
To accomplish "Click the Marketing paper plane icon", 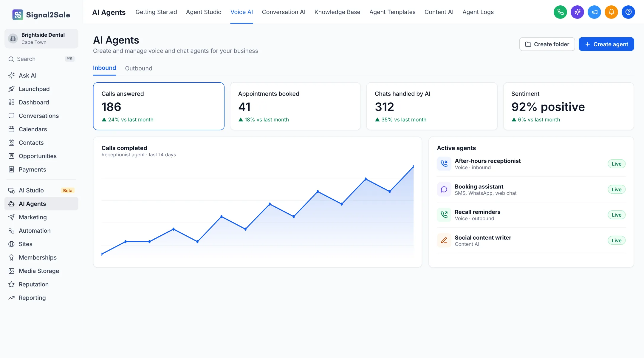I will coord(11,217).
